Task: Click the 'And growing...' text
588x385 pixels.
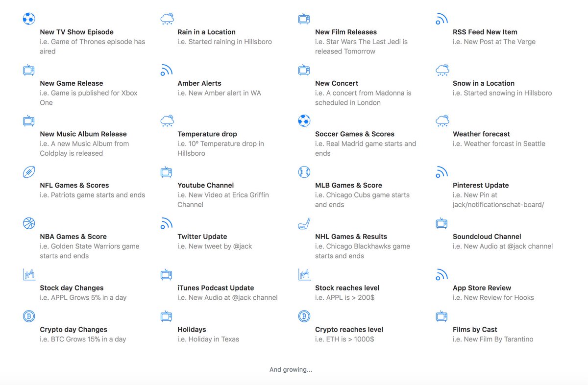Action: point(291,369)
